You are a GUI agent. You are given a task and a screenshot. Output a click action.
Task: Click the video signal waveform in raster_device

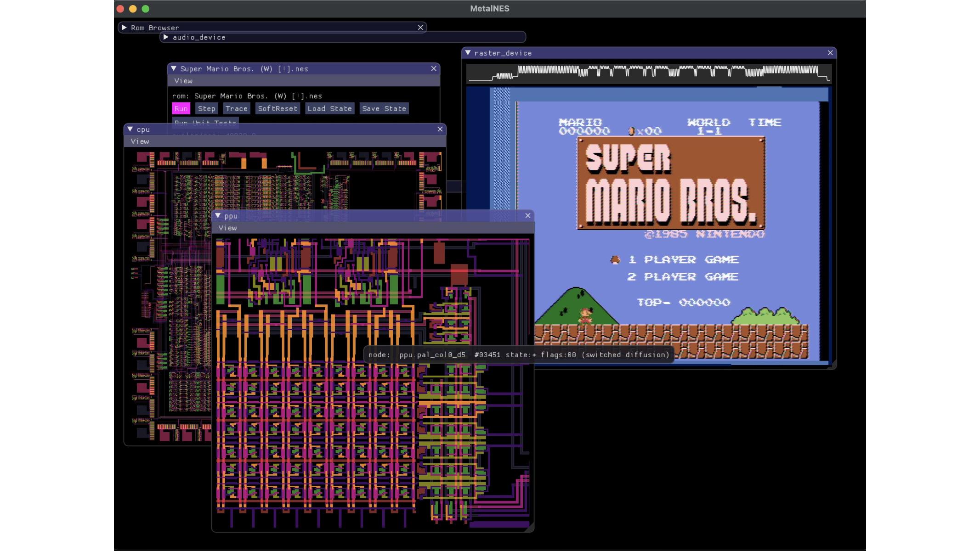point(649,73)
